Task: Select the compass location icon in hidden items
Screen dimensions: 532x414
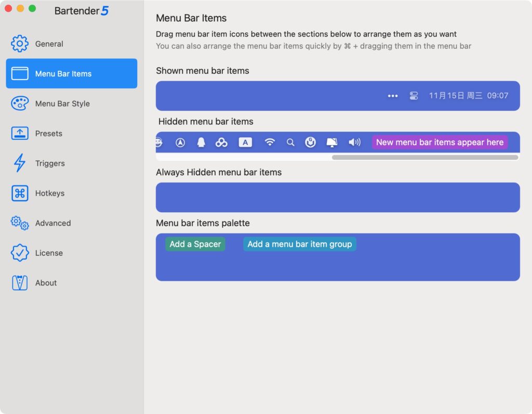Action: pyautogui.click(x=180, y=142)
